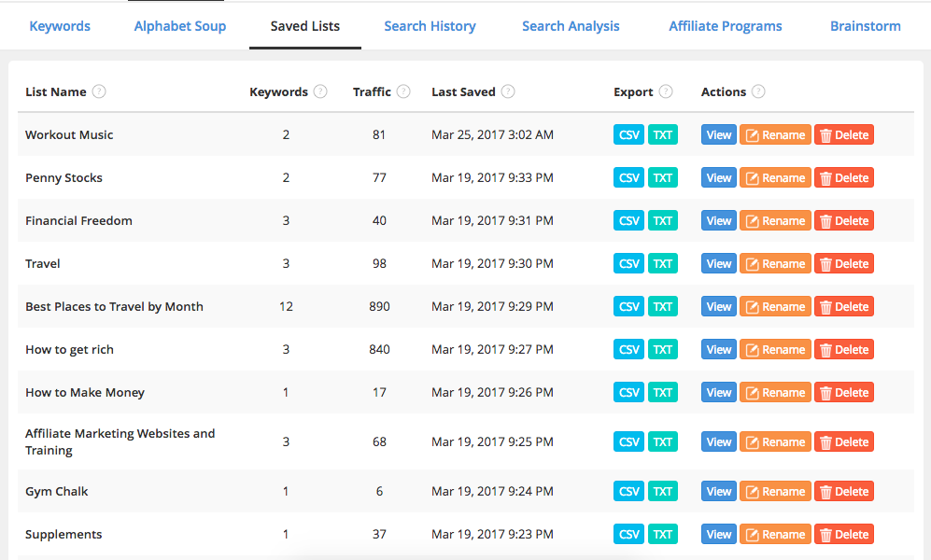This screenshot has height=560, width=931.
Task: Go to the Search History tab
Action: 430,26
